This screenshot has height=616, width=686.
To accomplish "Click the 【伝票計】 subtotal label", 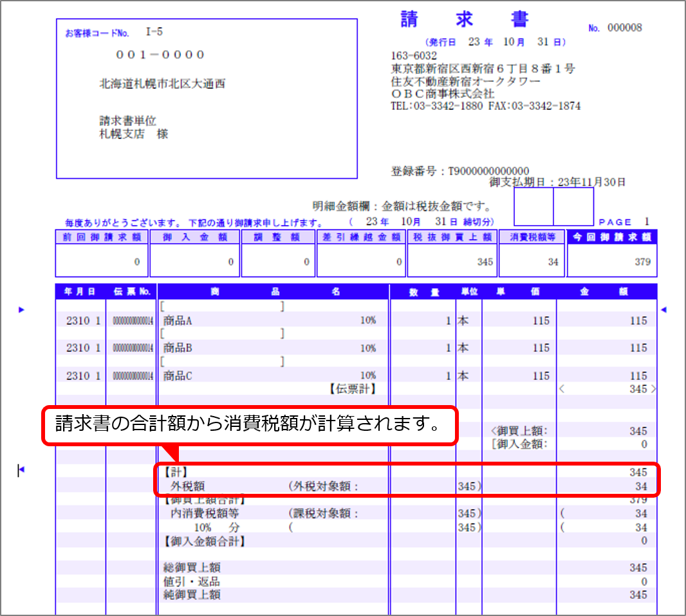I will (353, 388).
